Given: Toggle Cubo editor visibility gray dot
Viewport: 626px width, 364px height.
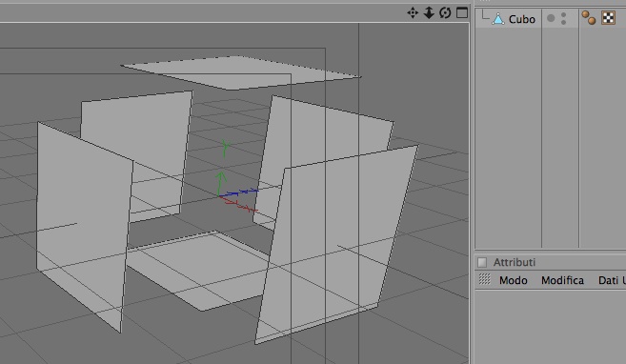Looking at the screenshot, I should (x=551, y=18).
